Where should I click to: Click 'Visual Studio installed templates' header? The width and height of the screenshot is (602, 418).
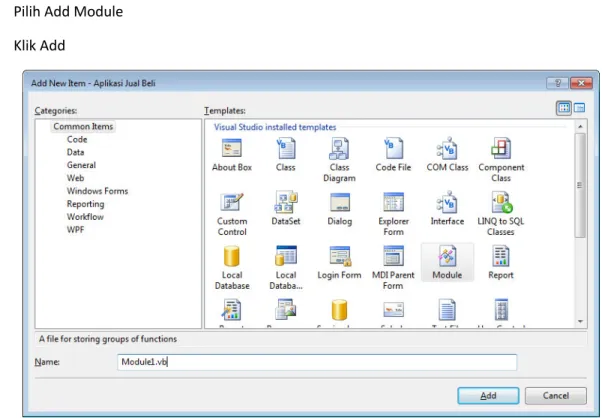[x=275, y=127]
